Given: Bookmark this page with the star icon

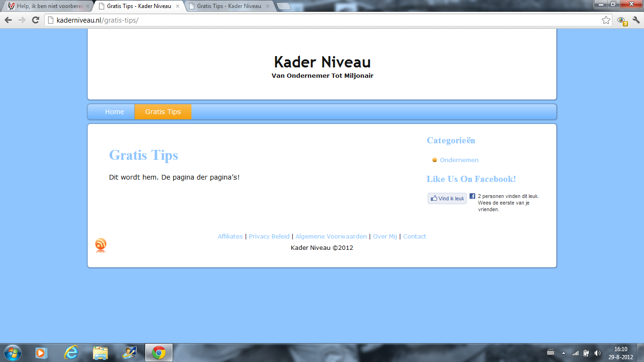Looking at the screenshot, I should click(606, 20).
